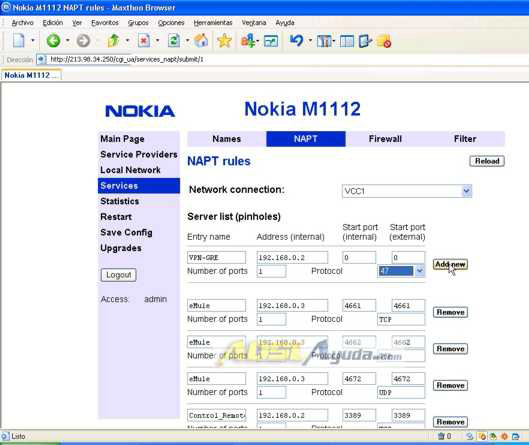Open dropdown arrow beside undo icon
This screenshot has height=445, width=529.
(x=310, y=40)
